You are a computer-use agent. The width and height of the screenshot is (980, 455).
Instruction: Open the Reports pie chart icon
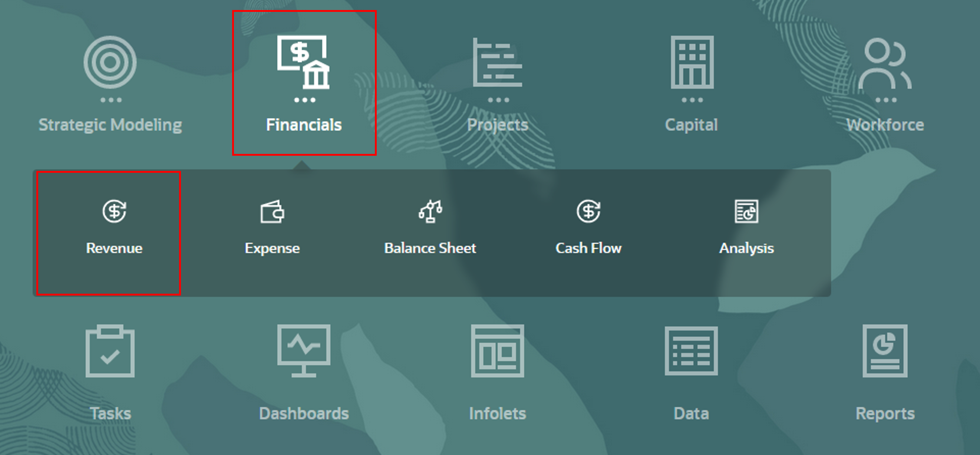[x=885, y=351]
